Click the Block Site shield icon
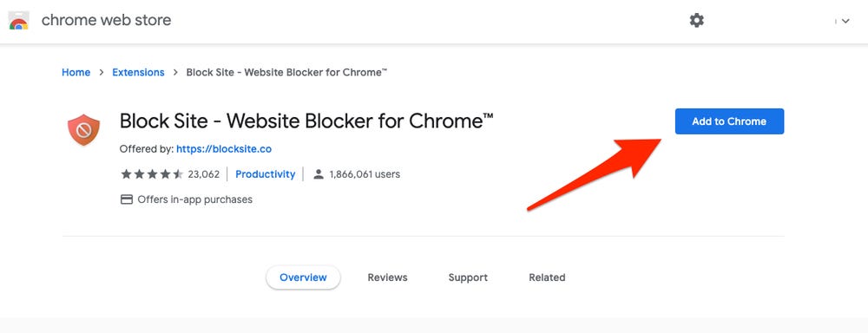This screenshot has height=333, width=868. point(83,130)
